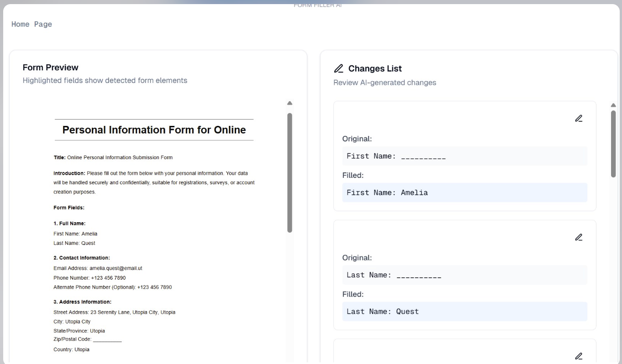Screen dimensions: 622x364
Task: Click the edit pencil in the third change card
Action: 579,356
